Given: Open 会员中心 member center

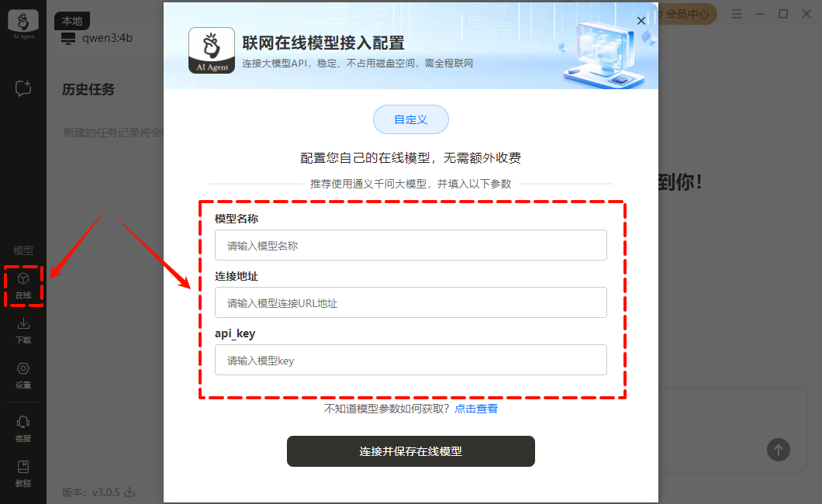Looking at the screenshot, I should [x=686, y=14].
